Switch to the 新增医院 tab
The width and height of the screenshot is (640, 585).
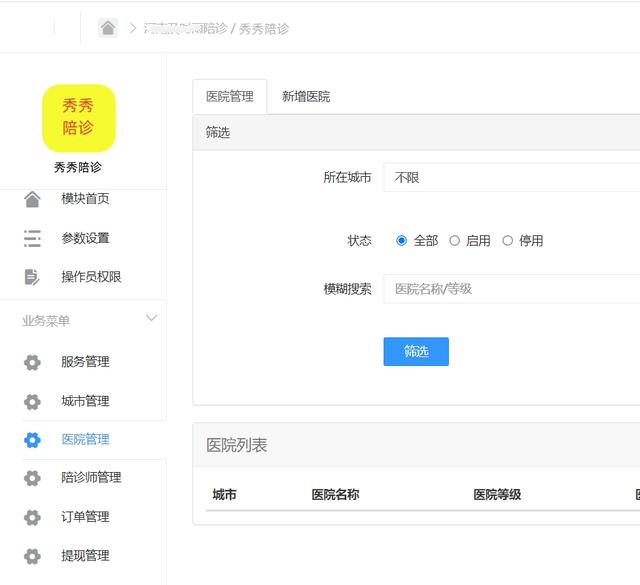(306, 97)
